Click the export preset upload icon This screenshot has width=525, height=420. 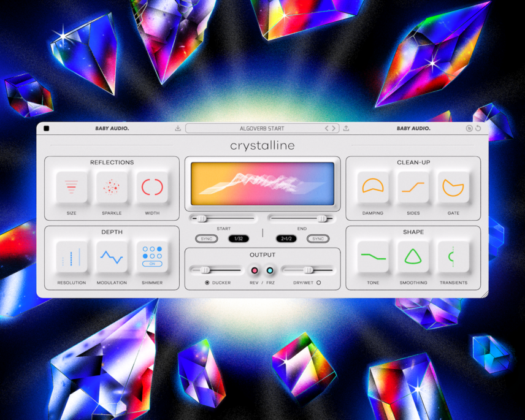(x=346, y=128)
